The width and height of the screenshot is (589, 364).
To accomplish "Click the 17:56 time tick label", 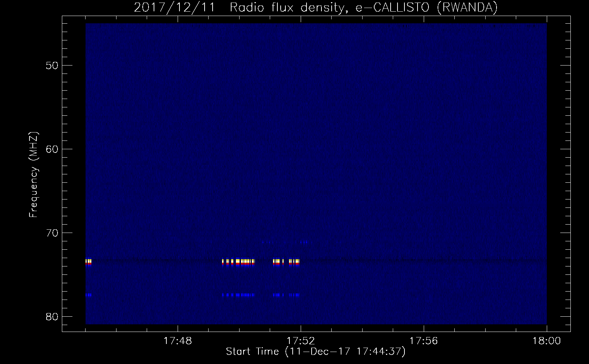I will pyautogui.click(x=424, y=341).
